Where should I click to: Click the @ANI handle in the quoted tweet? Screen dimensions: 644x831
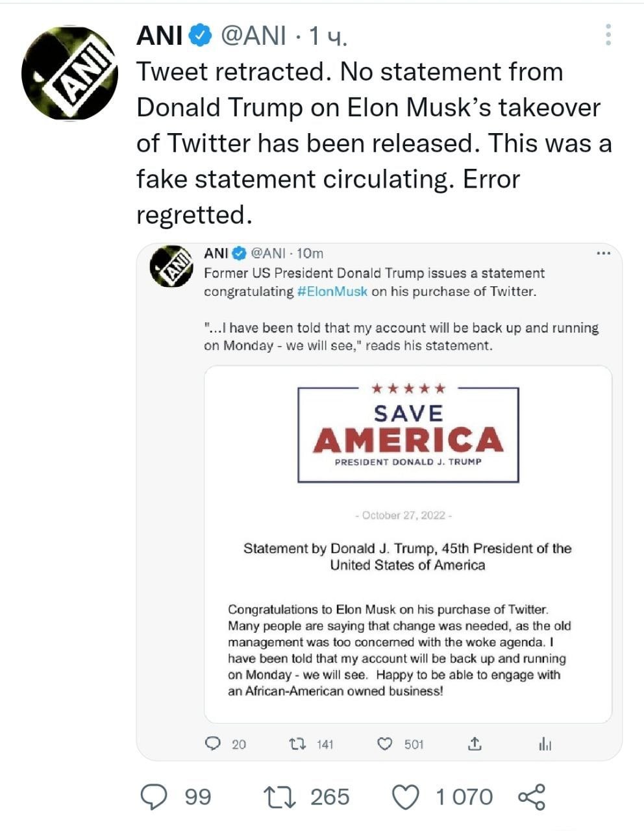269,254
